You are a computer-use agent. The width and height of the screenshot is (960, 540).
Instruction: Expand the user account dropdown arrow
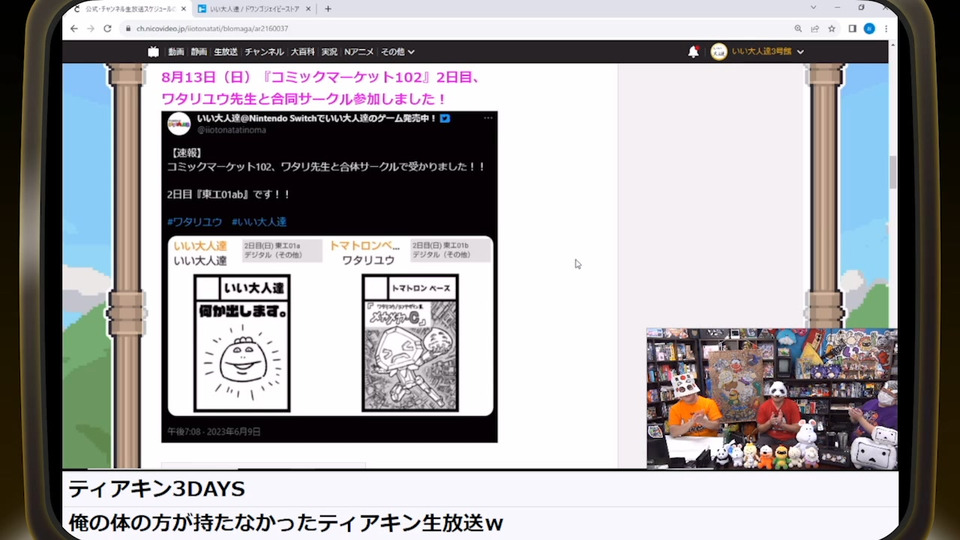click(800, 52)
